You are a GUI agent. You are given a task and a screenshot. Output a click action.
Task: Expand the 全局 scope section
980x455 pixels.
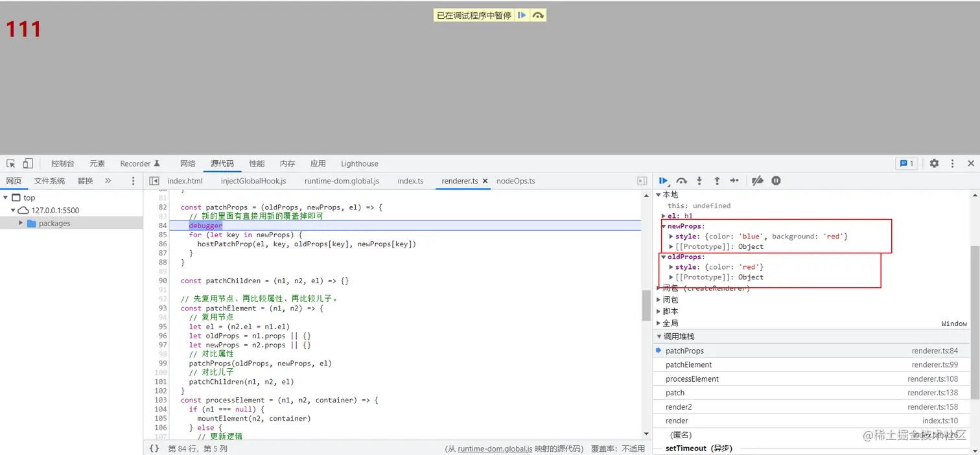pyautogui.click(x=659, y=323)
